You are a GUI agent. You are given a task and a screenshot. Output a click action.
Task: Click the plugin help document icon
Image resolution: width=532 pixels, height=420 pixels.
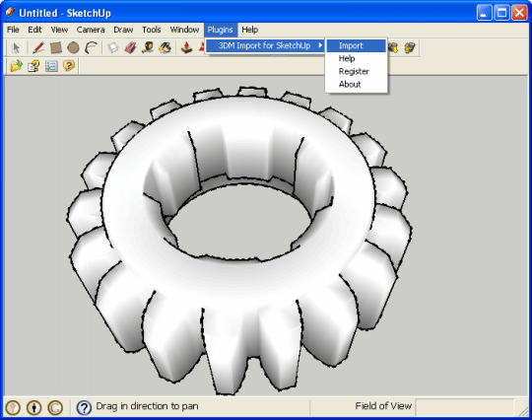(33, 66)
